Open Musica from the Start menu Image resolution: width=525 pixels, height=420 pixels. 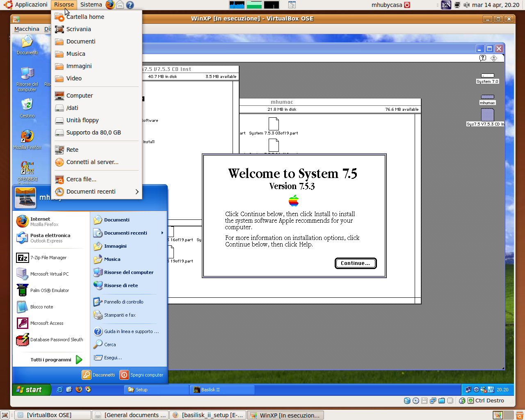pos(128,259)
